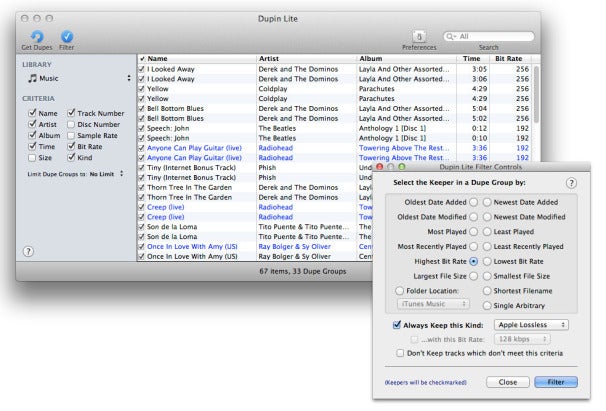The width and height of the screenshot is (606, 411).
Task: Toggle the Artist criteria checkbox
Action: click(32, 124)
